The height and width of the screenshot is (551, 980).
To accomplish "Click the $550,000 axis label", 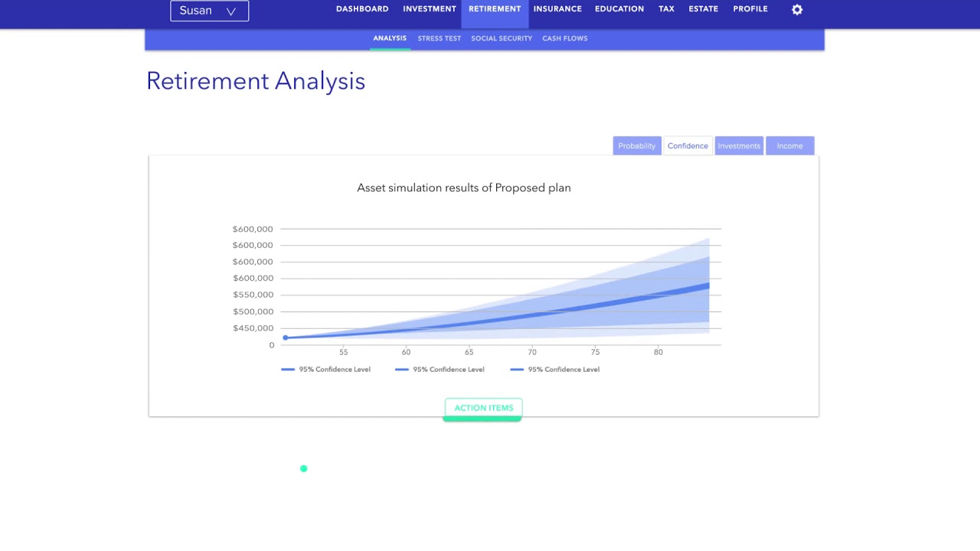I will tap(253, 295).
